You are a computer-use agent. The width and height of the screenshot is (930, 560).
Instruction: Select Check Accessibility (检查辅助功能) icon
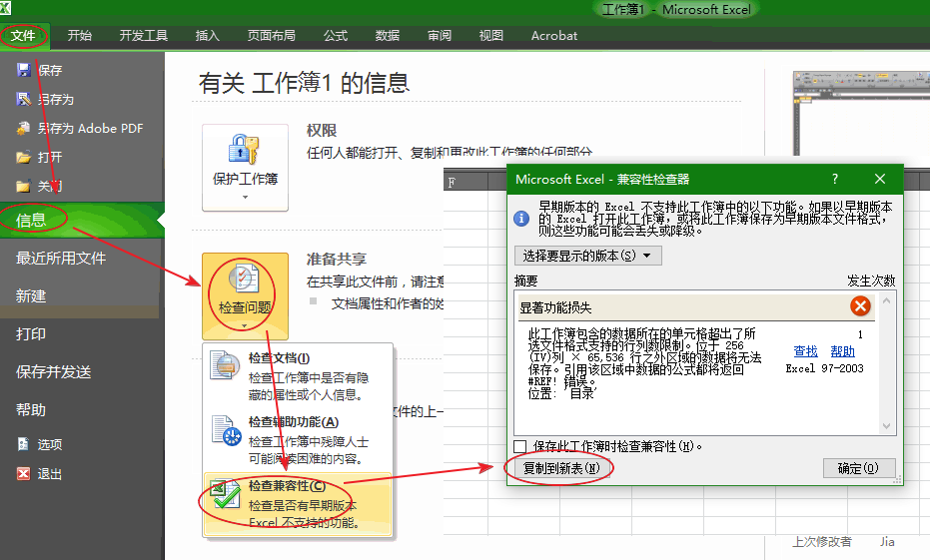pyautogui.click(x=224, y=430)
